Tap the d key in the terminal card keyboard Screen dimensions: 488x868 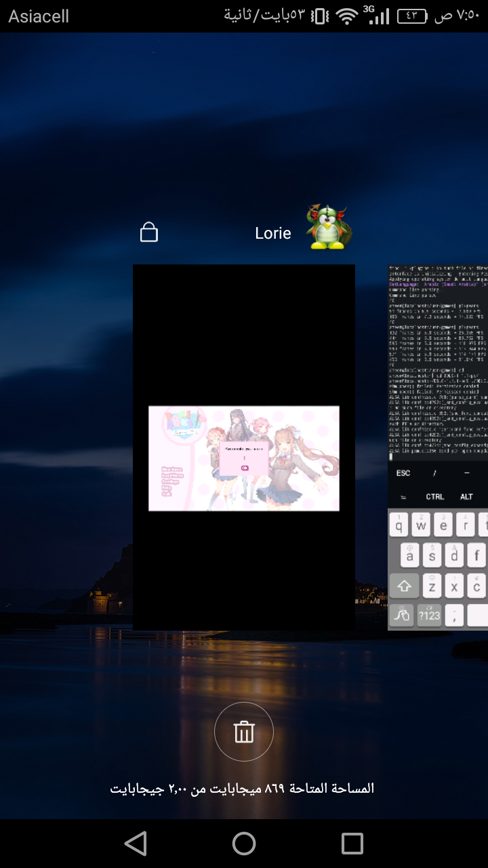(x=454, y=555)
